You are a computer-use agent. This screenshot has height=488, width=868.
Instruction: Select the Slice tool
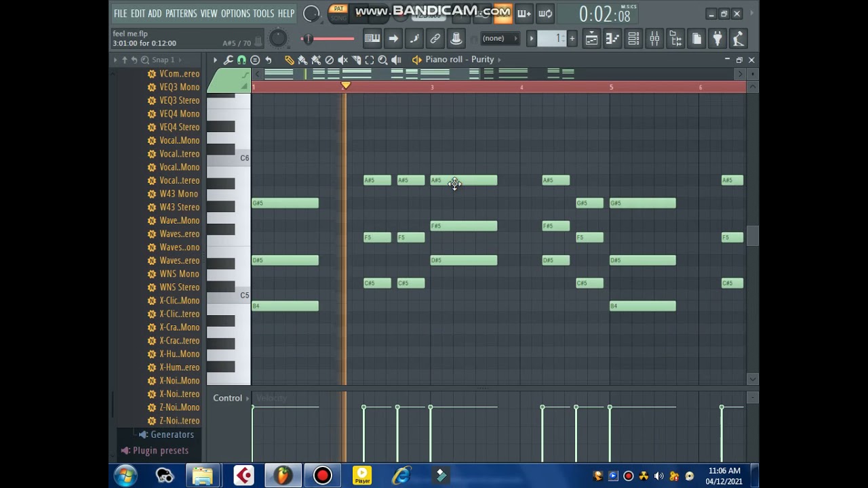click(357, 60)
